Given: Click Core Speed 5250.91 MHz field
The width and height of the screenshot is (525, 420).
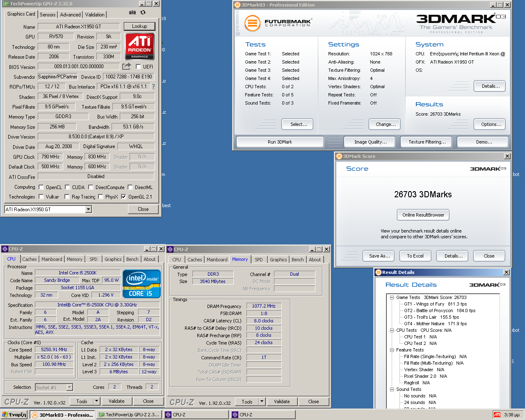Looking at the screenshot, I should point(54,350).
